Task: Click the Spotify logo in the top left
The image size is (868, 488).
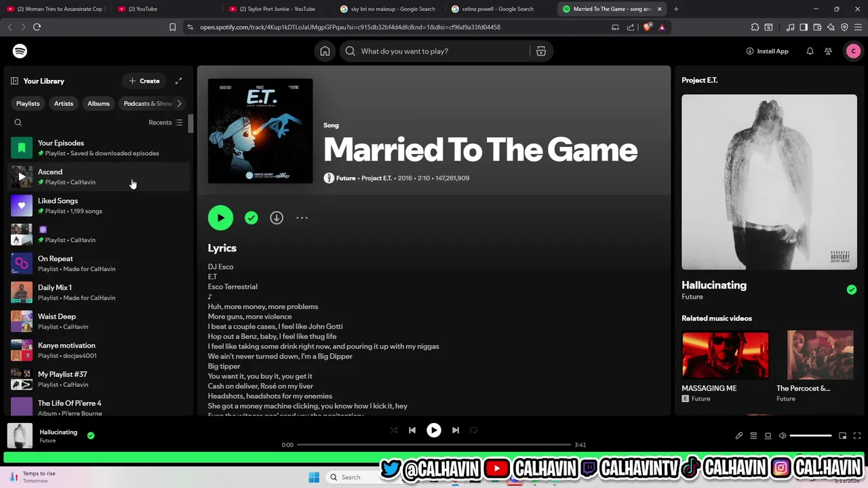Action: click(x=20, y=51)
